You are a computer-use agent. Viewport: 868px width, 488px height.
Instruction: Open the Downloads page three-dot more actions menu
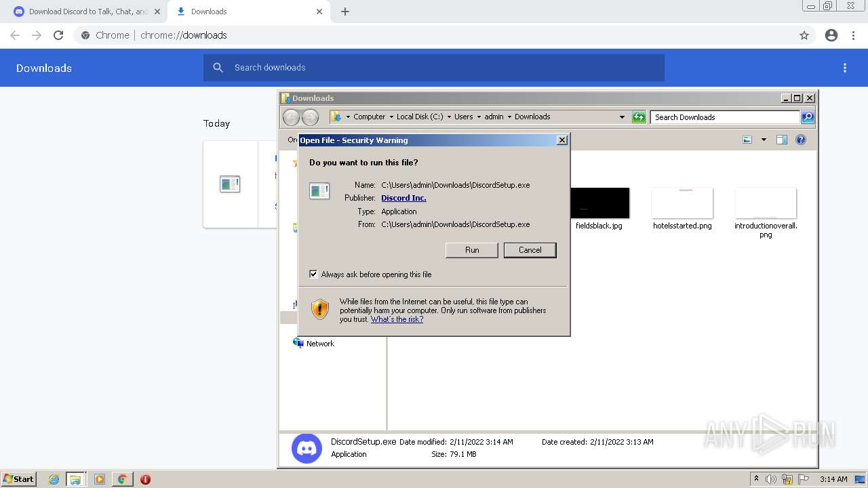845,68
